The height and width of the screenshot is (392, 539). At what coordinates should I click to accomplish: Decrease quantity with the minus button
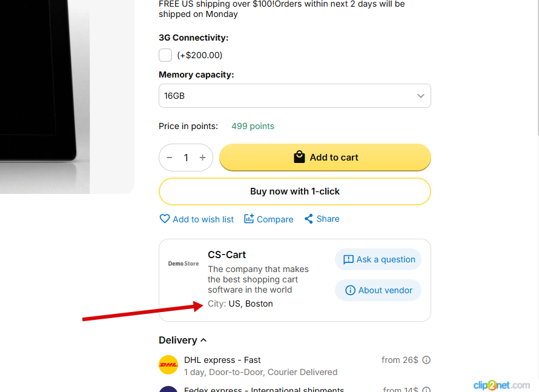[x=170, y=158]
